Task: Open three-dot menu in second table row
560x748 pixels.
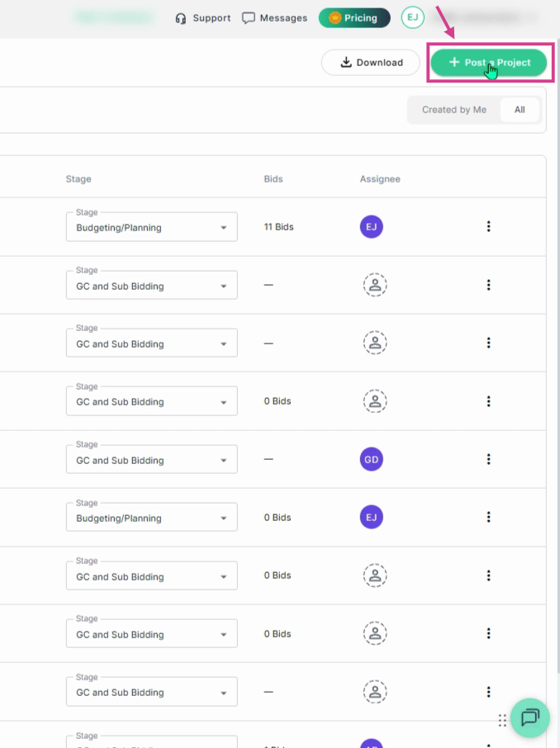Action: 488,285
